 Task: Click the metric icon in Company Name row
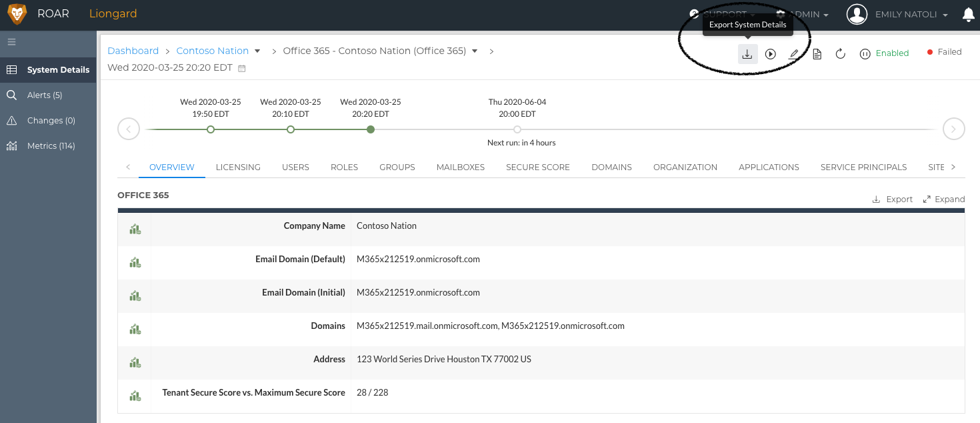click(x=135, y=230)
